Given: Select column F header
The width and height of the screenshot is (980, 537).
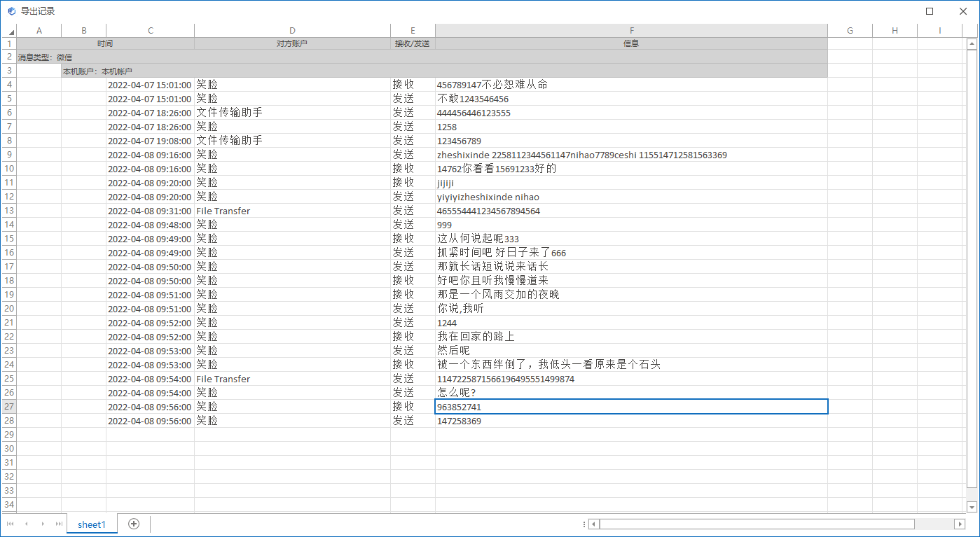Looking at the screenshot, I should click(x=632, y=31).
